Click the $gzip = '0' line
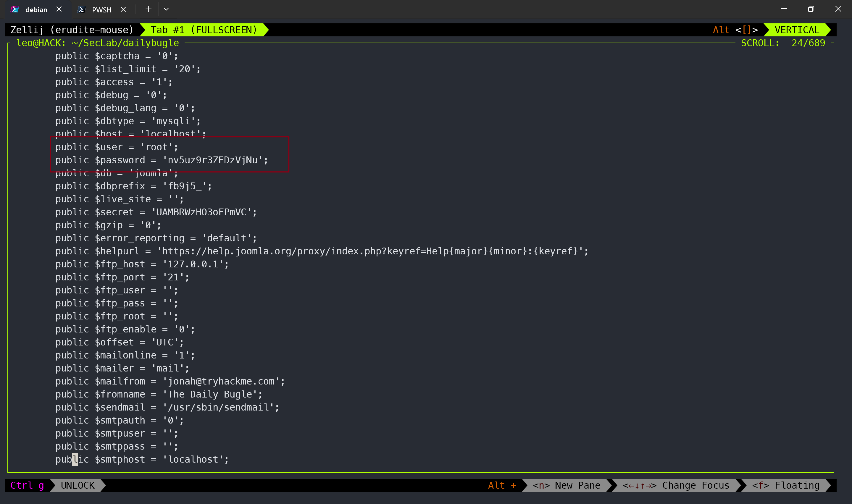The height and width of the screenshot is (504, 852). 108,225
